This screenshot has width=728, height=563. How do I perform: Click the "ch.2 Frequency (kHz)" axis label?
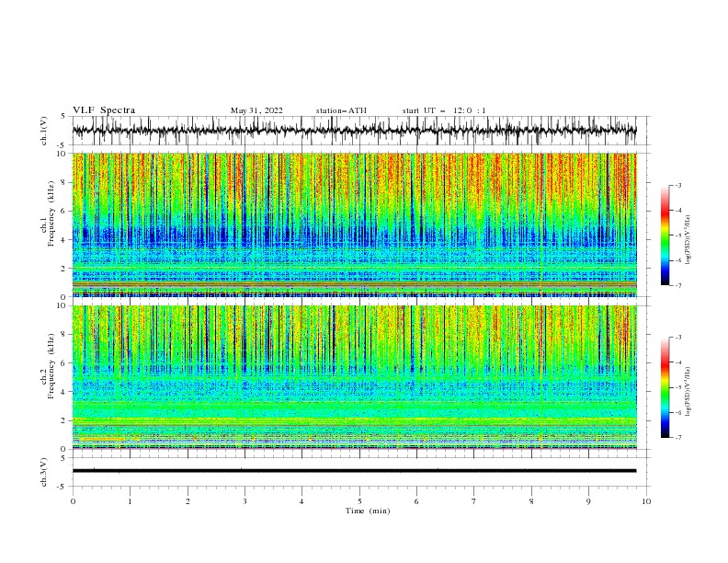pos(47,366)
